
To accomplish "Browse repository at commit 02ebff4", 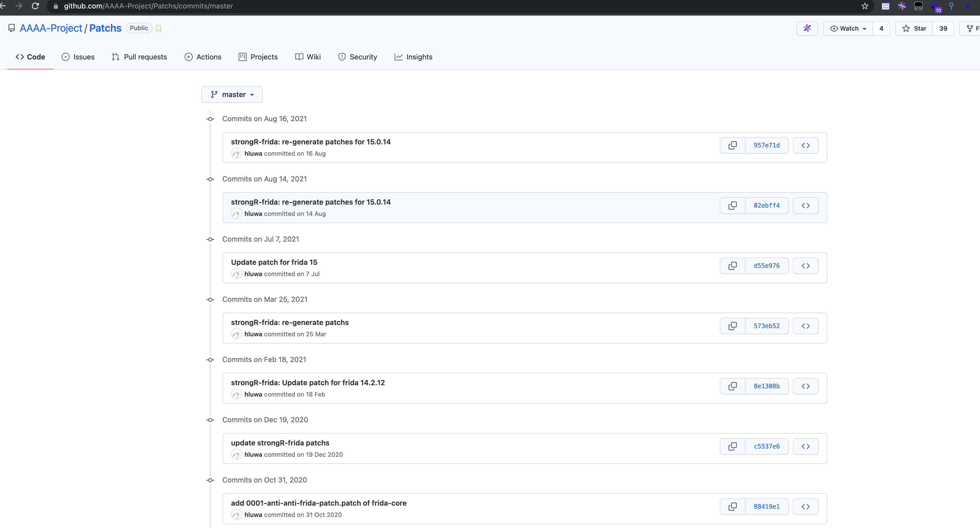I will pyautogui.click(x=805, y=205).
